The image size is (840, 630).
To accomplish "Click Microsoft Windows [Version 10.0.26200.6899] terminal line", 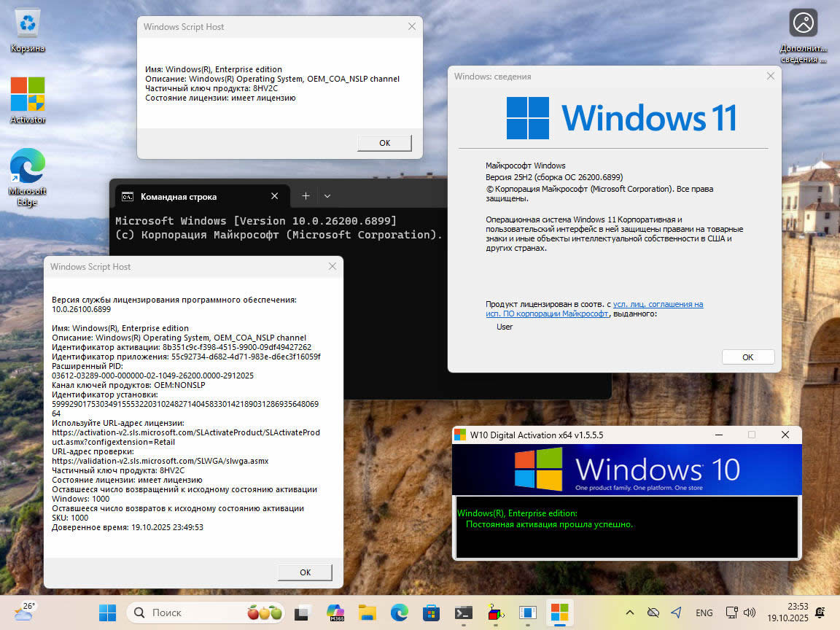I will coord(256,221).
